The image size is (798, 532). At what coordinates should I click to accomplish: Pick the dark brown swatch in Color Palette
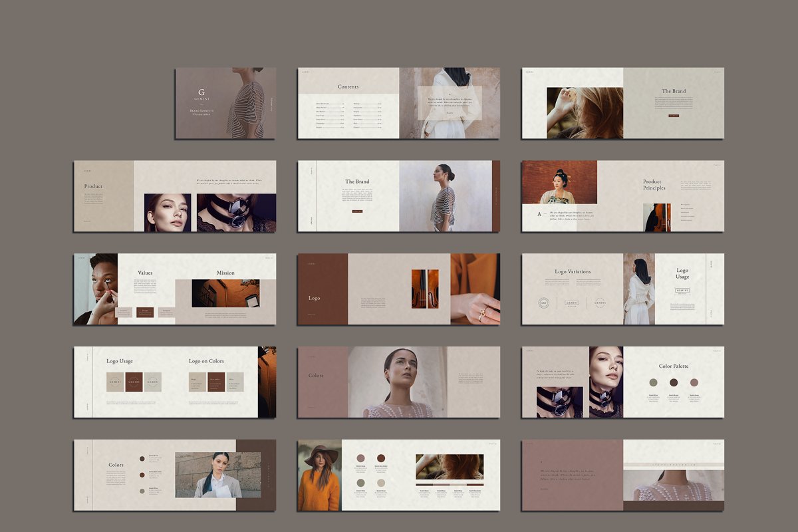(674, 382)
